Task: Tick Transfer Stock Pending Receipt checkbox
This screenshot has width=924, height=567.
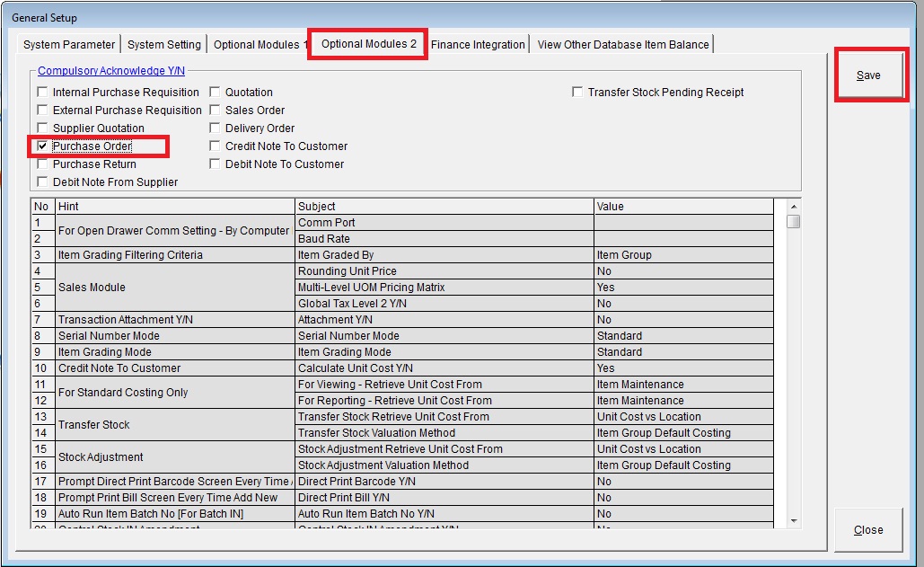Action: (577, 93)
